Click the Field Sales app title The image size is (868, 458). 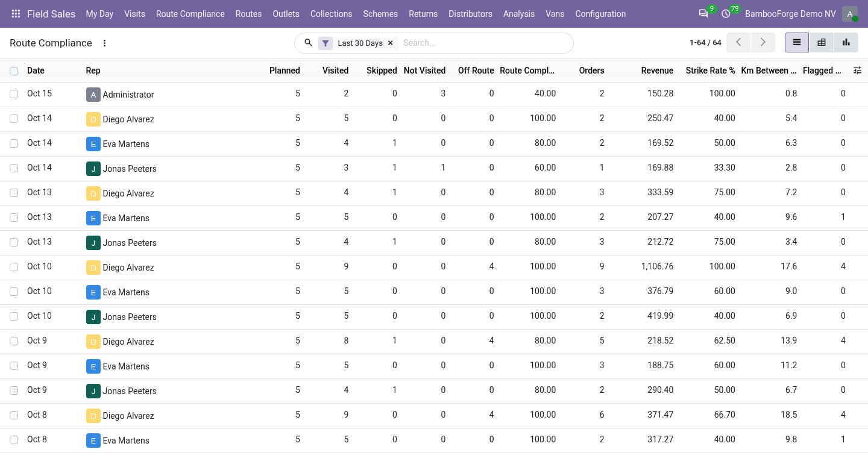(51, 14)
